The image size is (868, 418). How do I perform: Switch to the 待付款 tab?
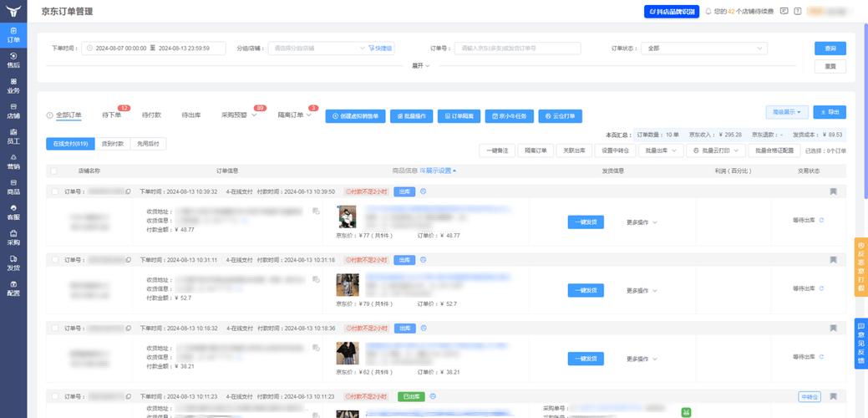point(151,115)
